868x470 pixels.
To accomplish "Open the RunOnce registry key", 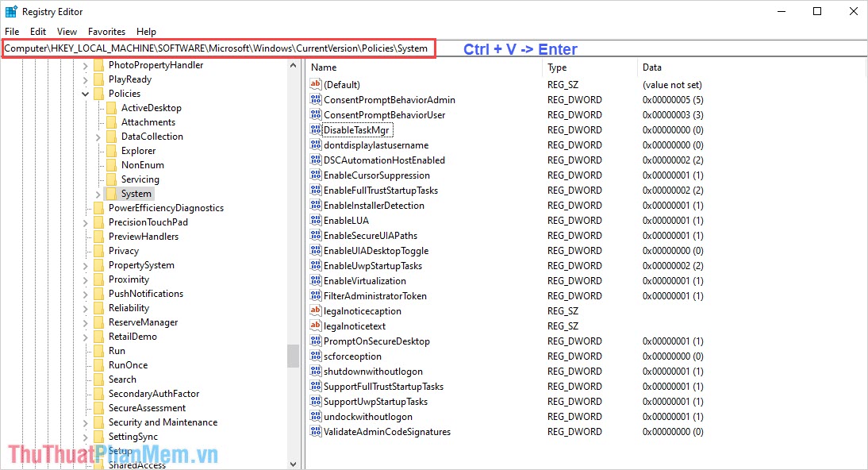I will point(127,364).
